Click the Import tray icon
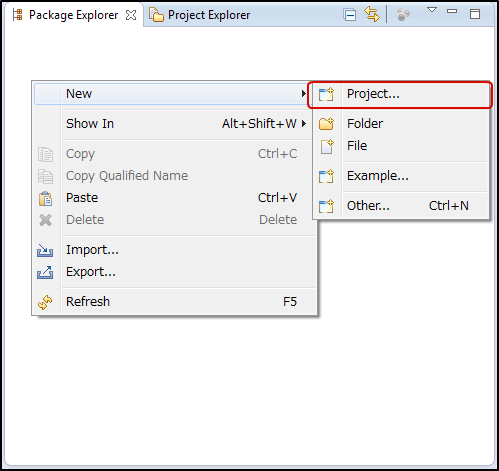Viewport: 499px width, 471px height. 45,250
